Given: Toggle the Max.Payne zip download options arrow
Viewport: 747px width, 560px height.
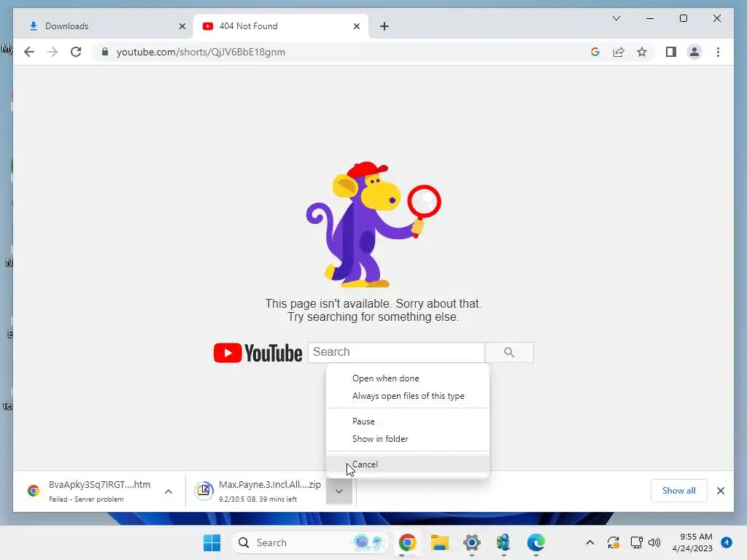Looking at the screenshot, I should [x=338, y=491].
